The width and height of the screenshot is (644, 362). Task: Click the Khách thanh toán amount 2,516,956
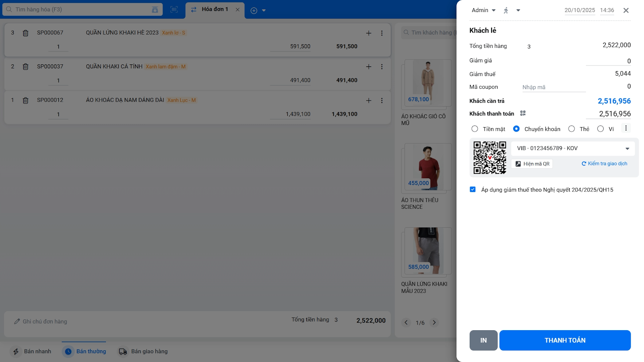(x=608, y=114)
